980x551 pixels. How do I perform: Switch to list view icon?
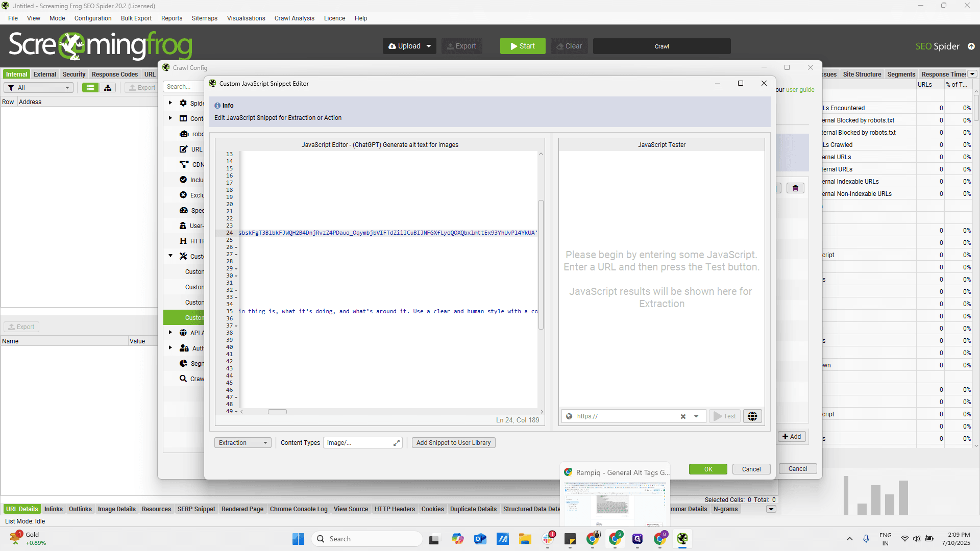click(x=90, y=88)
